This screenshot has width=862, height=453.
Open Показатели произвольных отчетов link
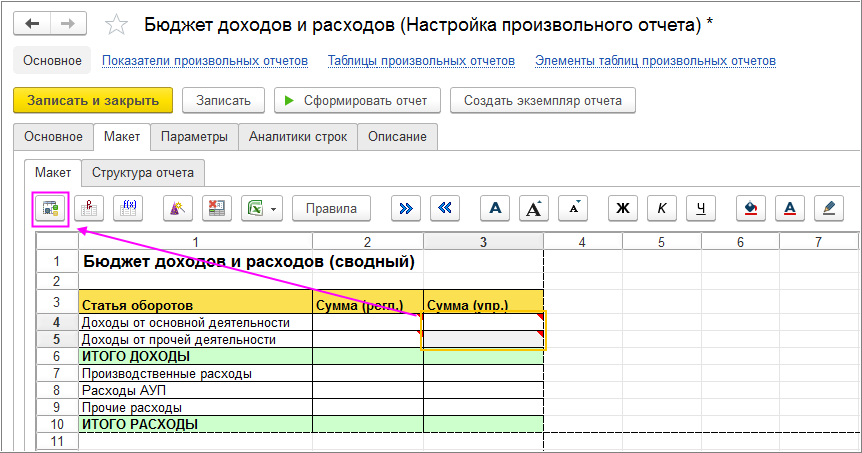click(205, 61)
